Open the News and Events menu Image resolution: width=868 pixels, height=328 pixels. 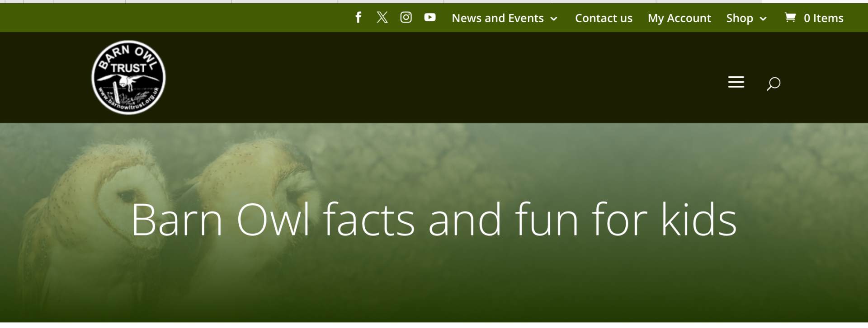coord(498,18)
